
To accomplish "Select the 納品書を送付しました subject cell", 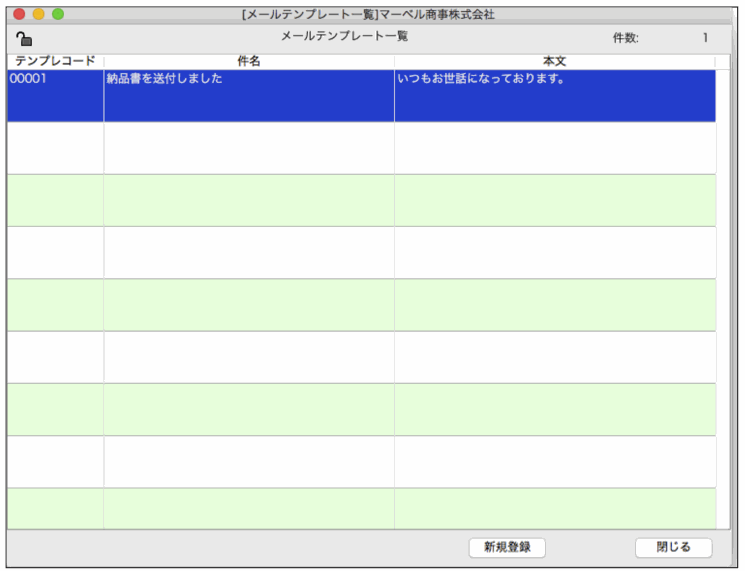I will pos(248,95).
